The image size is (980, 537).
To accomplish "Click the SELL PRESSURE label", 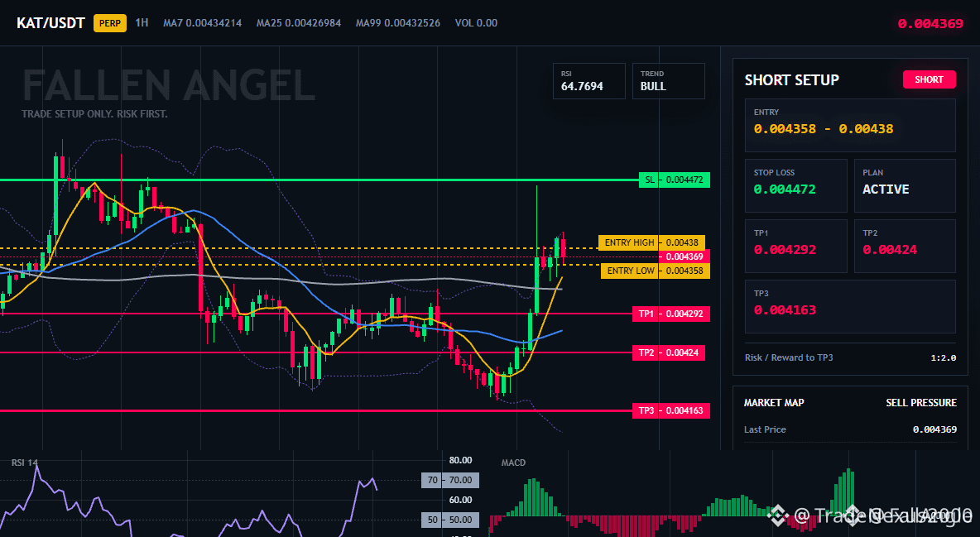I will point(921,403).
